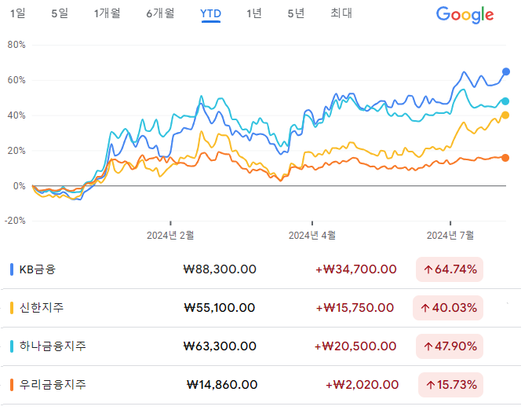Image resolution: width=532 pixels, height=410 pixels.
Task: Open the KB금융 stock row
Action: 261,269
